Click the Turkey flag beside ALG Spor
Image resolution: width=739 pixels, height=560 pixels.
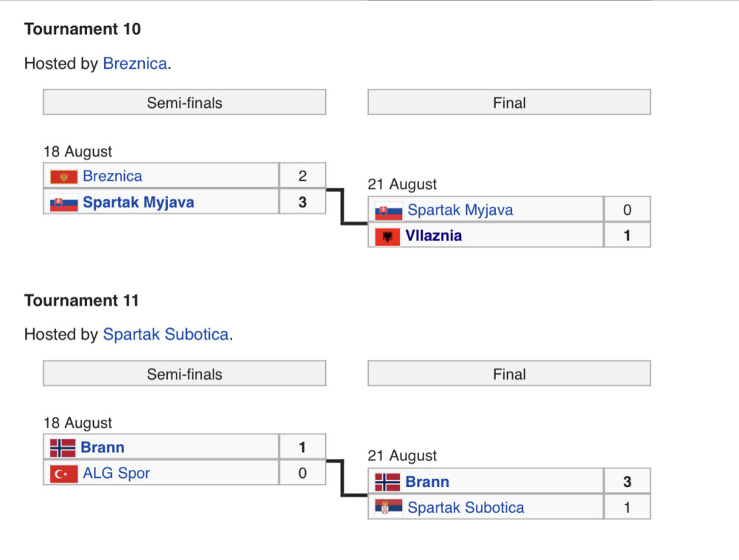[x=64, y=474]
